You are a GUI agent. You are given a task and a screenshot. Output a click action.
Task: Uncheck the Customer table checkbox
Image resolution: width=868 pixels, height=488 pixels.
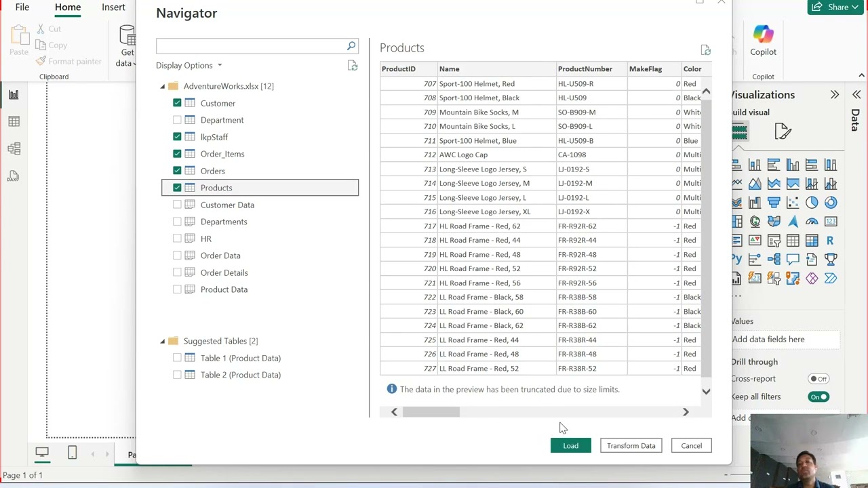tap(177, 103)
